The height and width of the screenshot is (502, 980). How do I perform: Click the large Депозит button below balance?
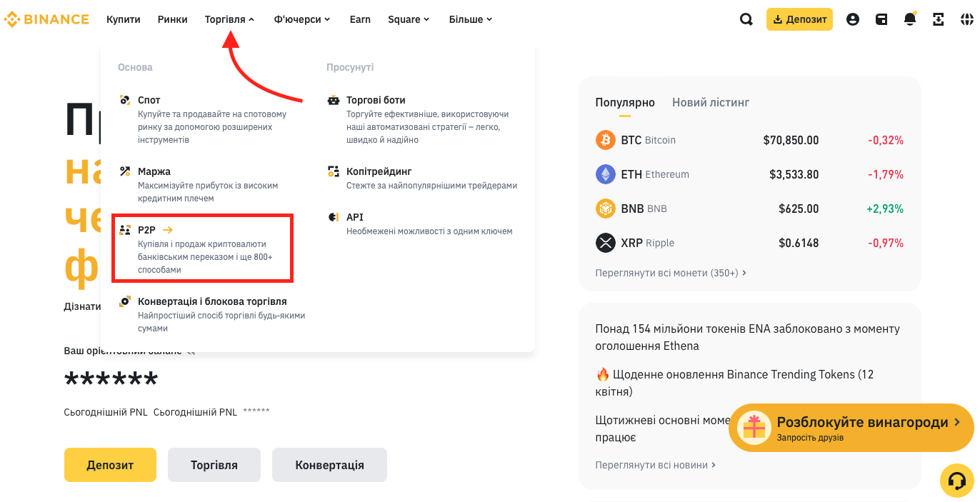point(110,465)
